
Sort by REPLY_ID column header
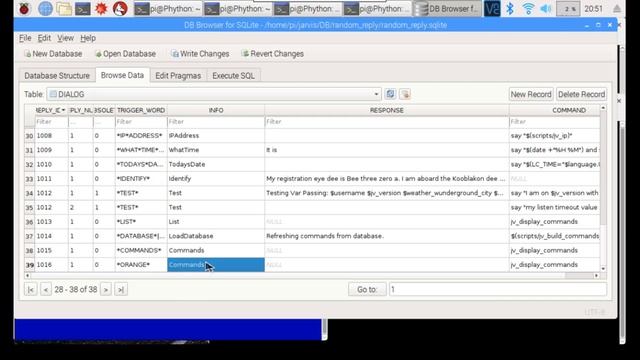51,110
